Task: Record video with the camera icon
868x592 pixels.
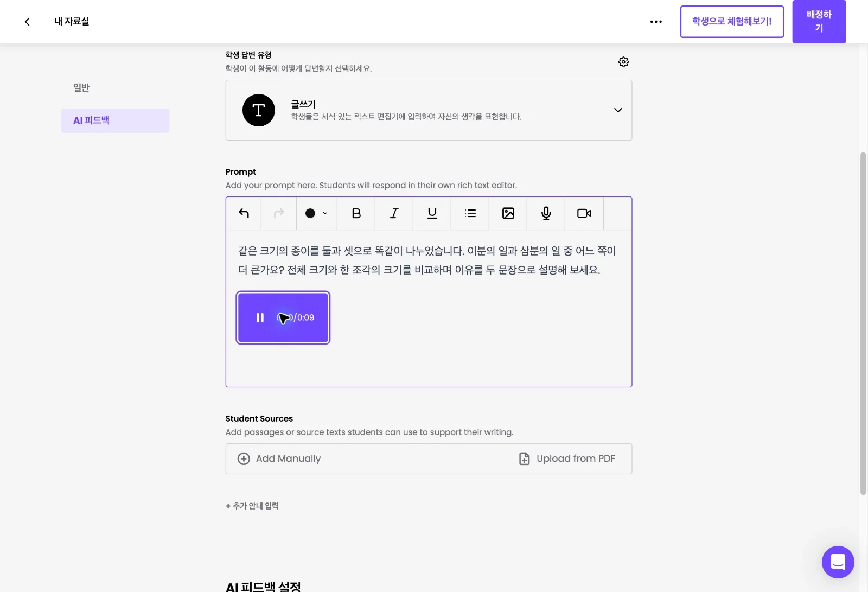Action: pos(584,213)
